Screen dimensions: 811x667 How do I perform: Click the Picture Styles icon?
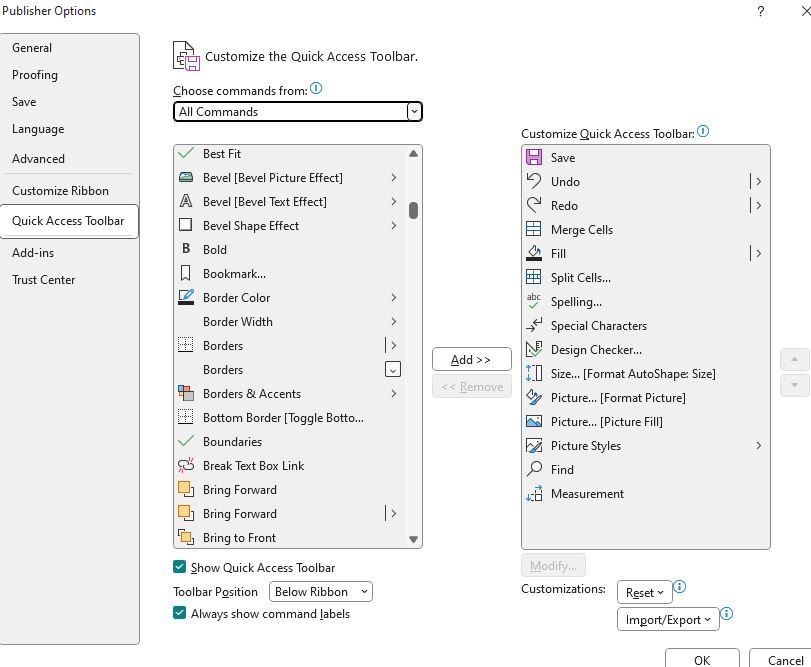534,445
